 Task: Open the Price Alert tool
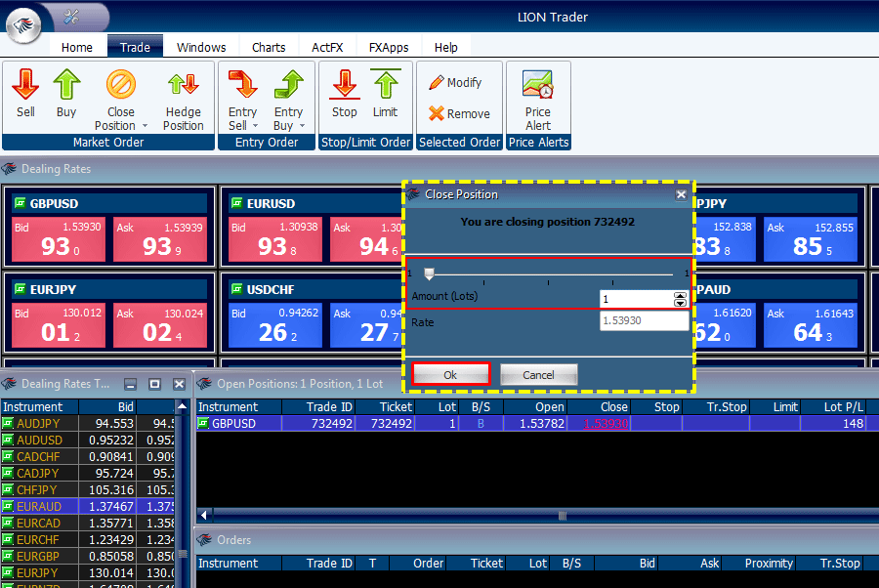[537, 100]
